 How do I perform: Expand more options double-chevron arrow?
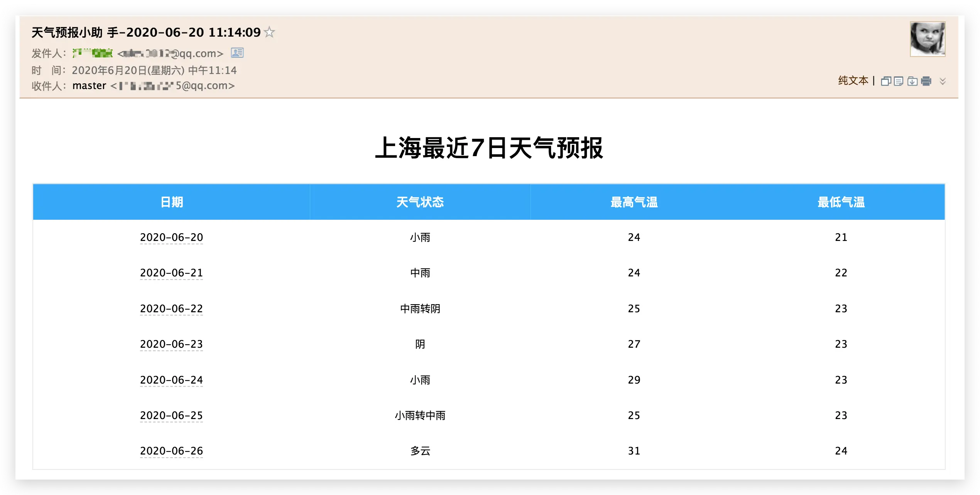click(x=943, y=81)
